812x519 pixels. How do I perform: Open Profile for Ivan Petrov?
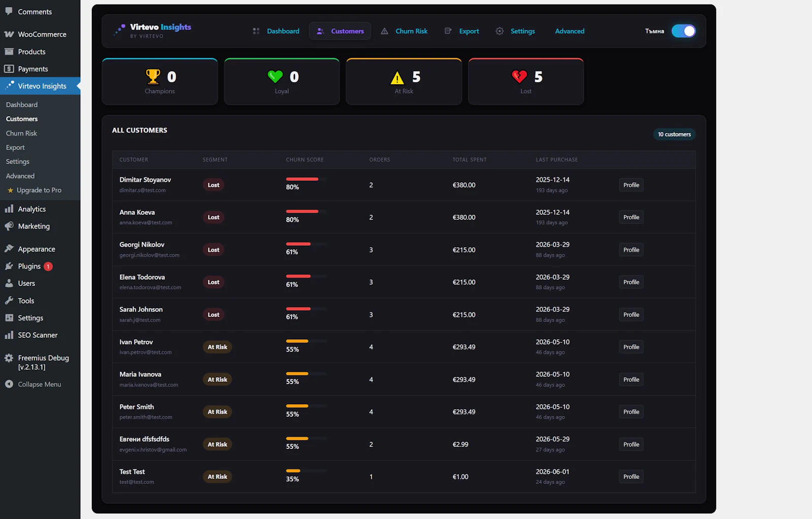[631, 347]
